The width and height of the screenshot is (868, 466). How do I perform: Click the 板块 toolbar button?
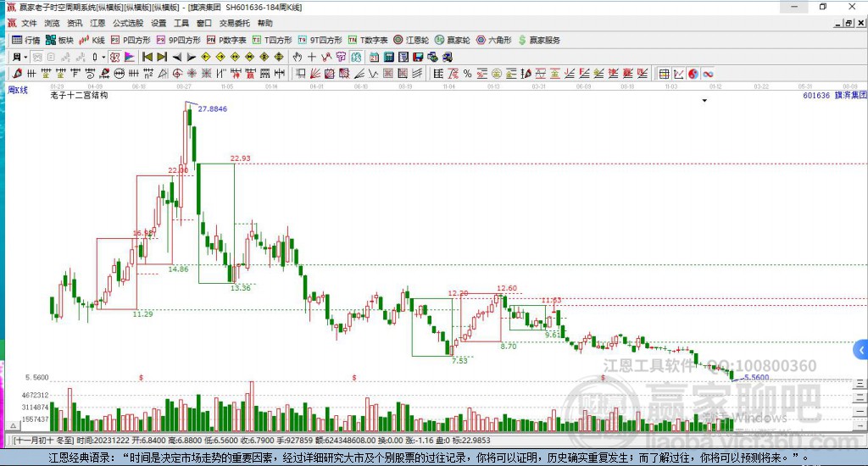59,40
